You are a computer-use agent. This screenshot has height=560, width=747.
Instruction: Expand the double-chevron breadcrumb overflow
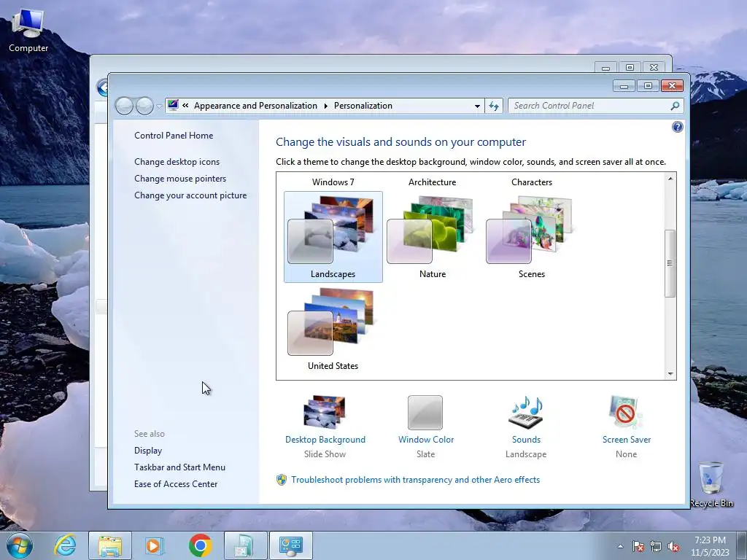tap(185, 106)
